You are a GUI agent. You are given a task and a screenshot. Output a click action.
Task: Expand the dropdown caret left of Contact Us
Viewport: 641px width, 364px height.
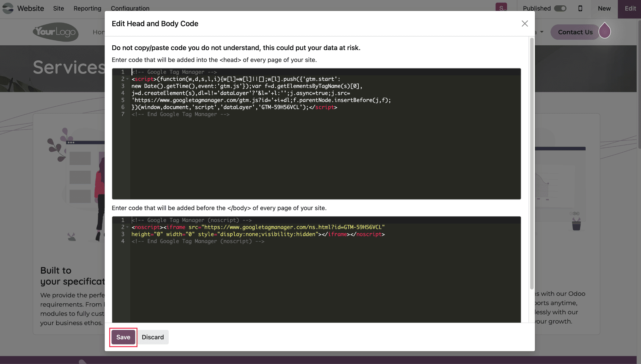tap(542, 32)
